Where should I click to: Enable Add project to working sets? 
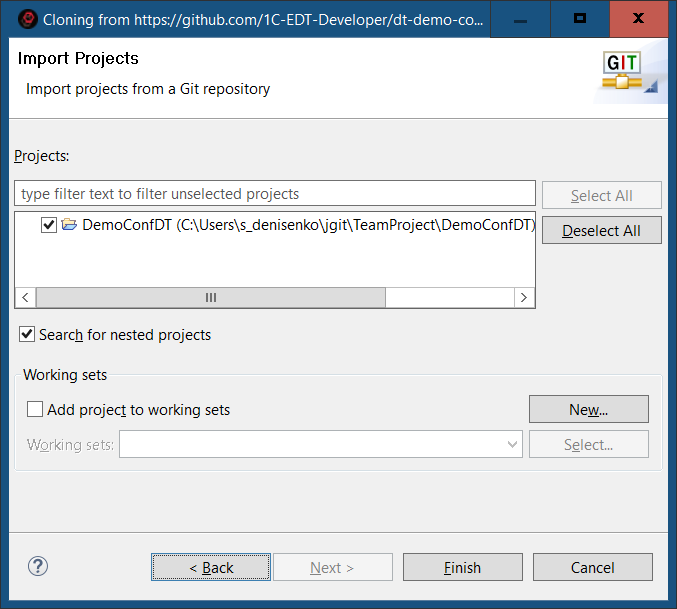click(35, 409)
